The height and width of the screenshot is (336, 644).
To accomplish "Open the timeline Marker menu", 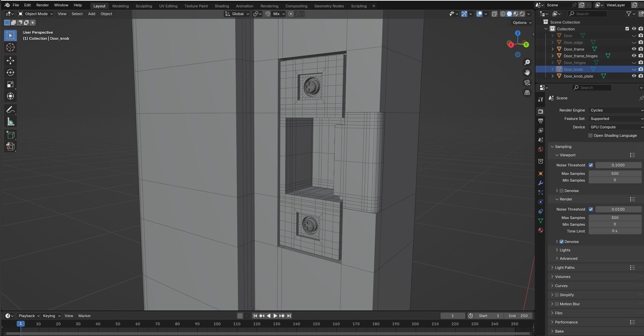I will coord(84,316).
